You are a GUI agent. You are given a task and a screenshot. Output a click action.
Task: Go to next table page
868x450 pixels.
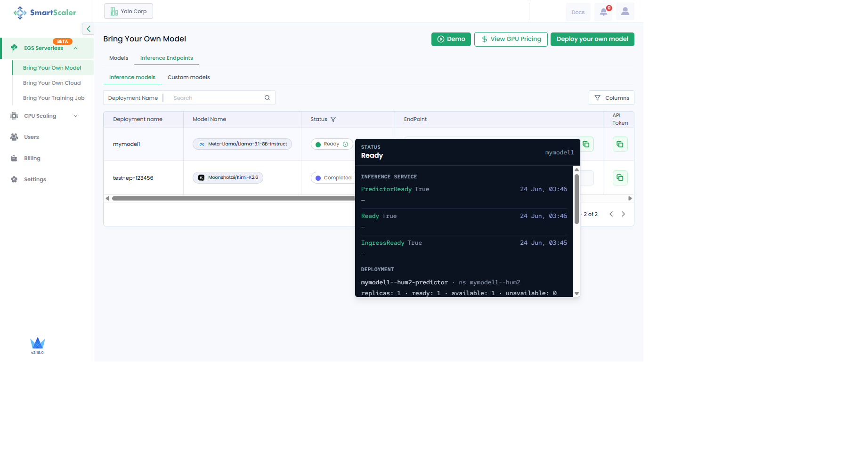click(x=623, y=214)
